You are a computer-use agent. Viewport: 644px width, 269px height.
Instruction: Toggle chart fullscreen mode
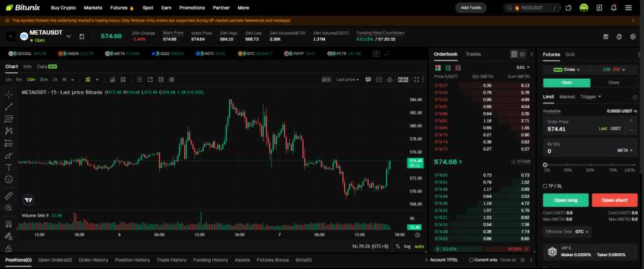point(416,79)
